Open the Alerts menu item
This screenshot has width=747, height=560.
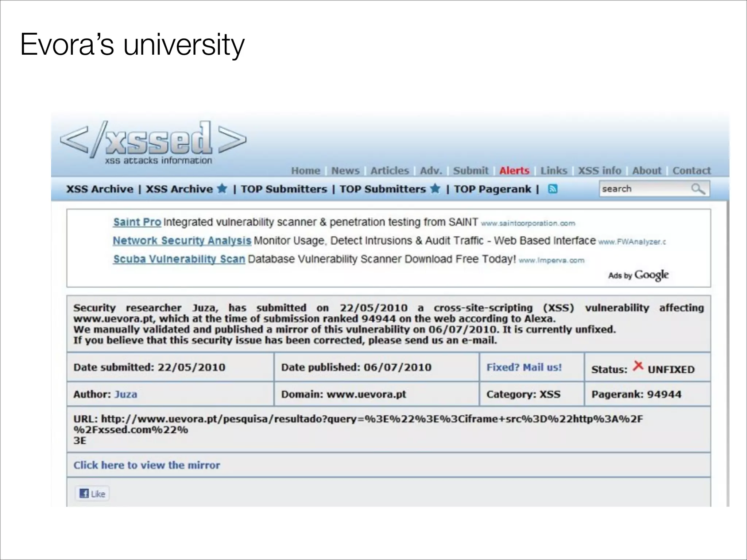[x=514, y=171]
